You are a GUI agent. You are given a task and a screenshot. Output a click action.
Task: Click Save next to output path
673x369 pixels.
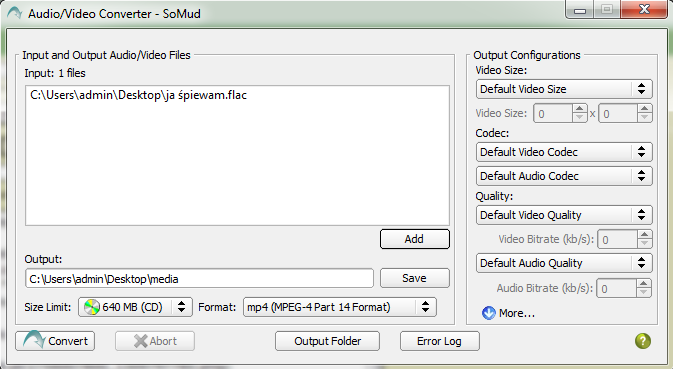(x=415, y=278)
